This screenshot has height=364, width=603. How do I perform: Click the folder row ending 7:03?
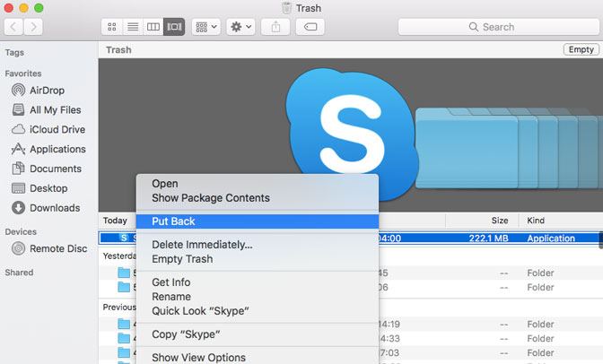coord(351,352)
